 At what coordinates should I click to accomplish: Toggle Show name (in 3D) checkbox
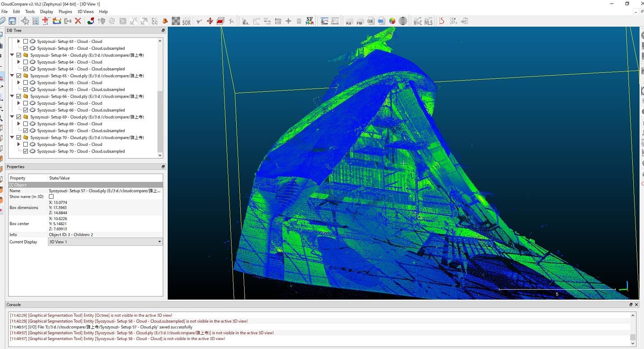[x=51, y=196]
